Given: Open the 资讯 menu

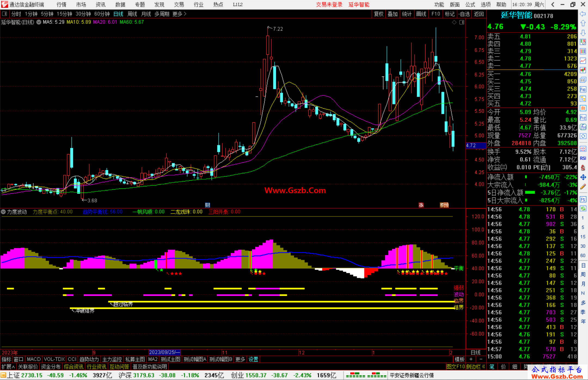Looking at the screenshot, I should (100, 4).
